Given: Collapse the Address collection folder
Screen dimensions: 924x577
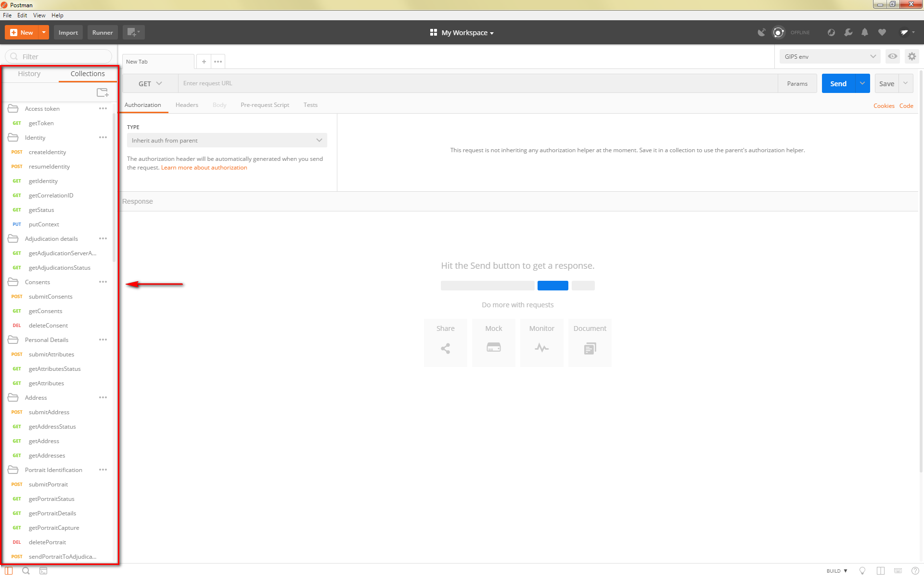Looking at the screenshot, I should tap(13, 397).
